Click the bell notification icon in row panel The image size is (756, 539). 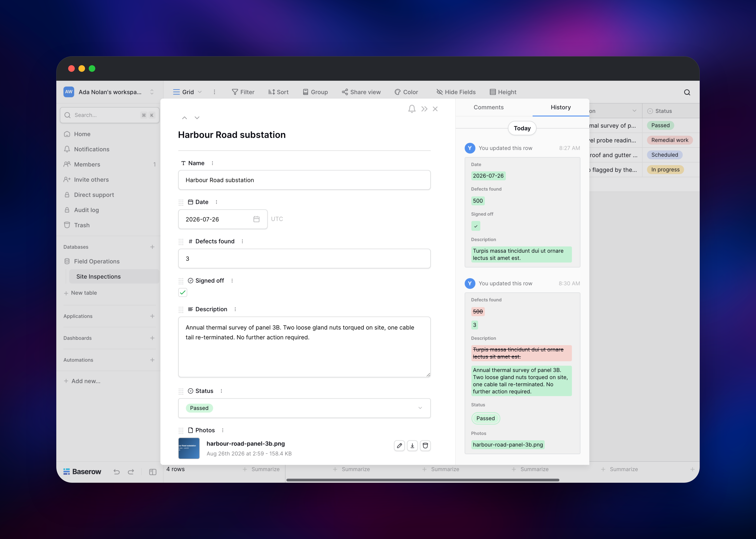tap(412, 109)
